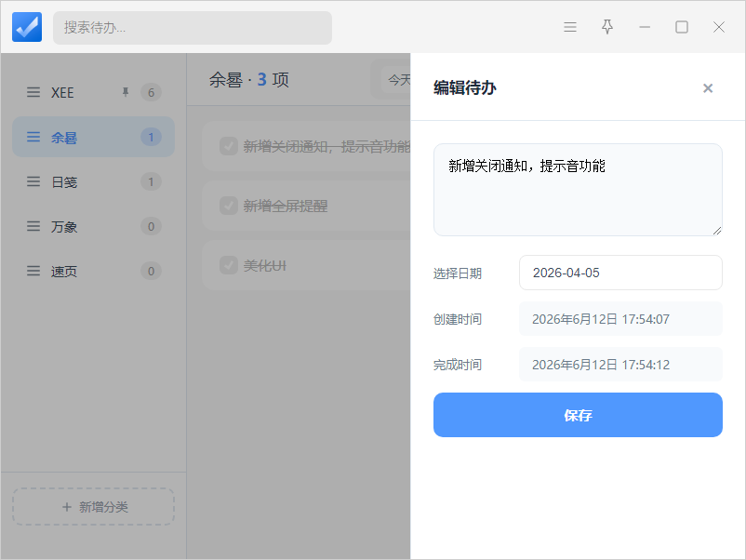746x560 pixels.
Task: Open the hamburger menu in title bar
Action: [570, 27]
